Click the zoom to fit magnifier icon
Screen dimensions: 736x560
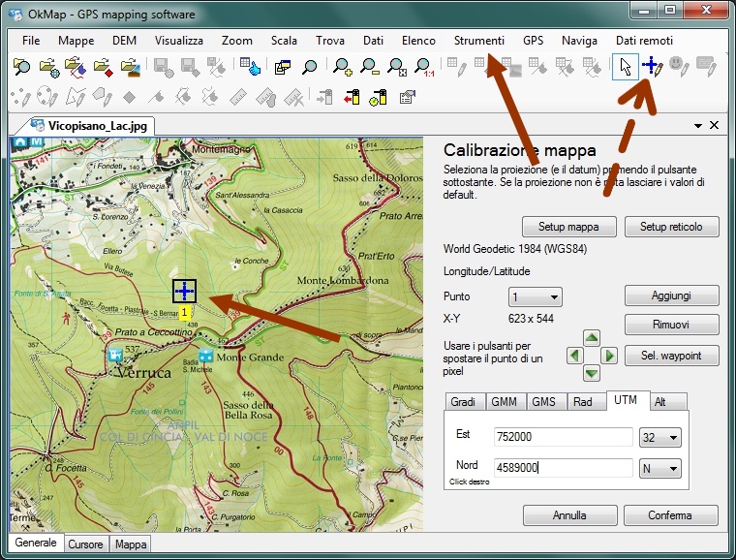coord(397,67)
